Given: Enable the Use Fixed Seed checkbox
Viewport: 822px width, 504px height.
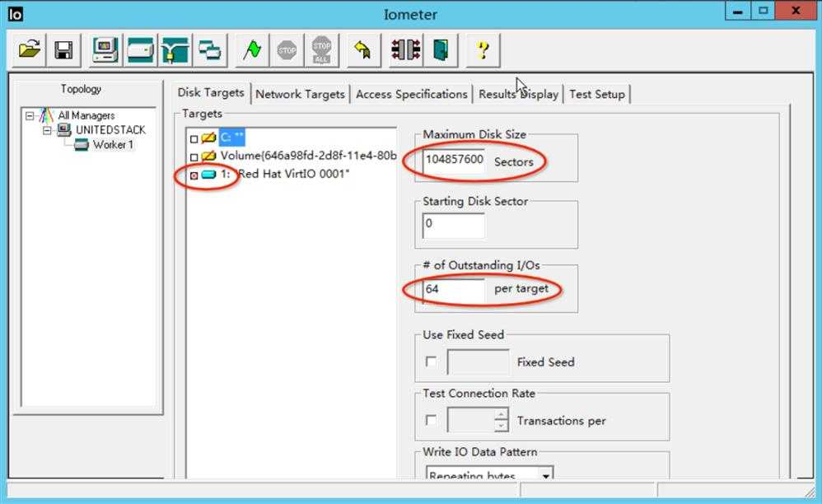Looking at the screenshot, I should point(431,362).
